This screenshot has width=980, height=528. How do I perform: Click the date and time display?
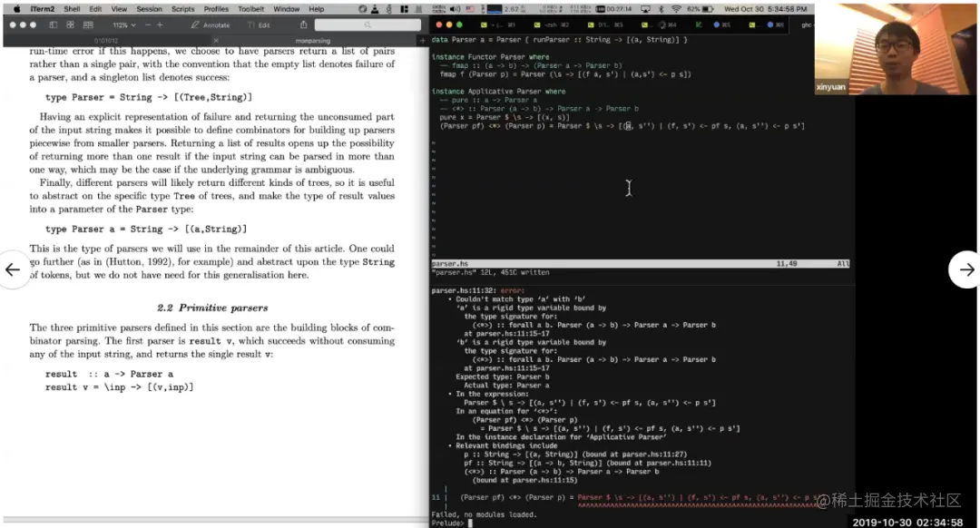[x=765, y=9]
